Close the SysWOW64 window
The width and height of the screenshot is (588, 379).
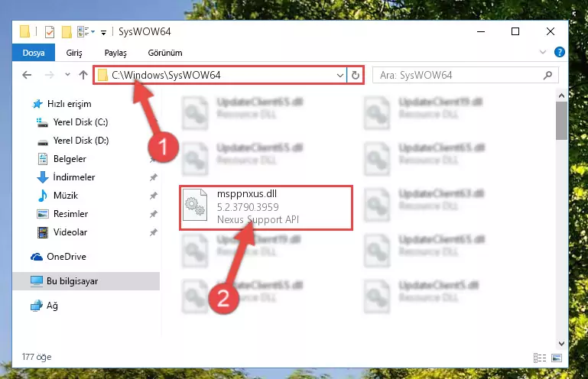click(x=550, y=32)
